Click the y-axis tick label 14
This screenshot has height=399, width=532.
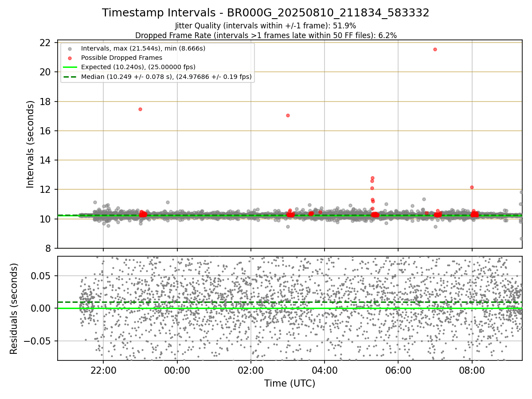coord(45,160)
